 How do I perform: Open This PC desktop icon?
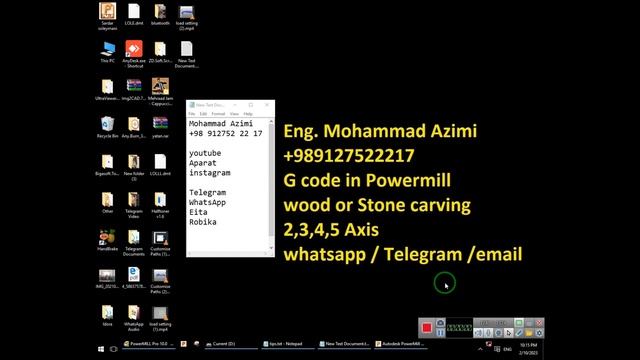(x=108, y=51)
